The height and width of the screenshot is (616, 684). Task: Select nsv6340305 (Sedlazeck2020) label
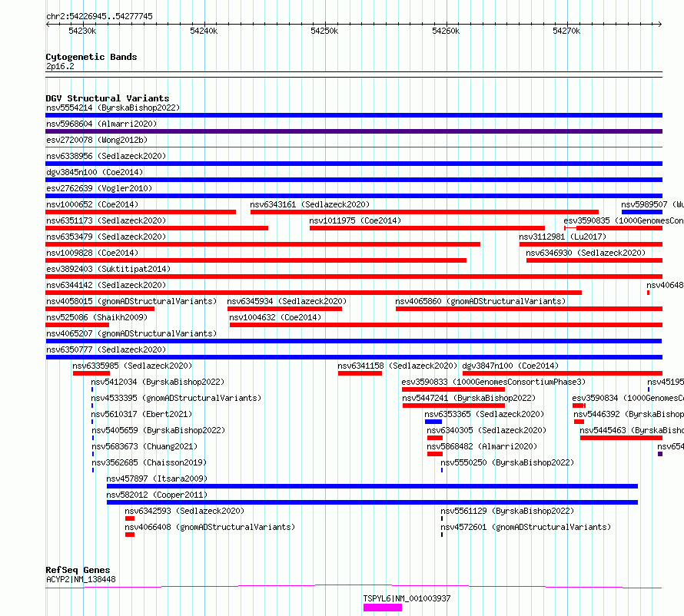pos(486,430)
